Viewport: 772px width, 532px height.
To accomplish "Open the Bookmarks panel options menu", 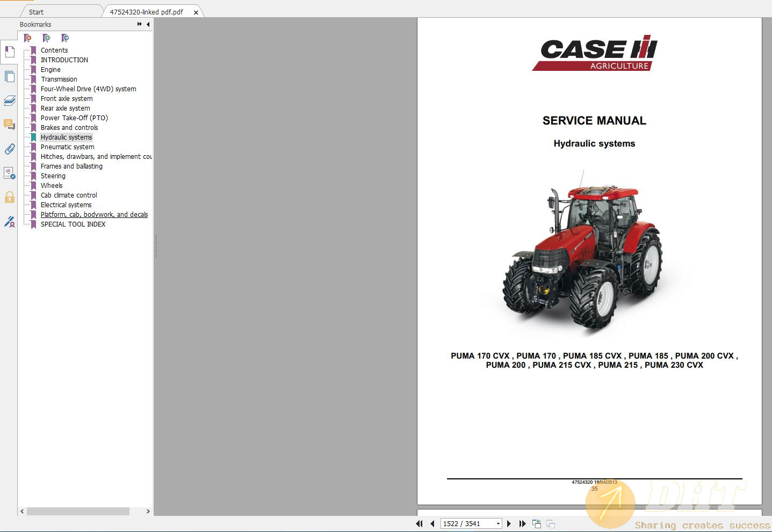I will click(x=139, y=24).
